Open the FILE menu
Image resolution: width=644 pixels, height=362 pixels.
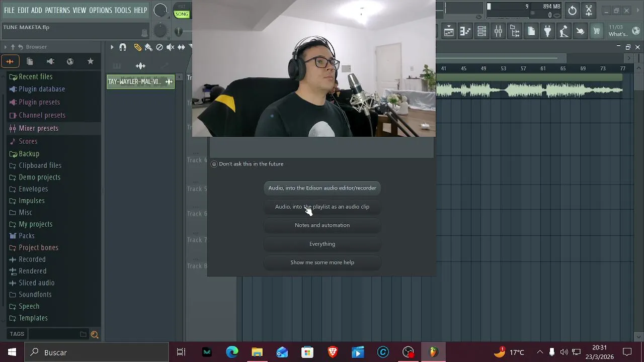(10, 11)
